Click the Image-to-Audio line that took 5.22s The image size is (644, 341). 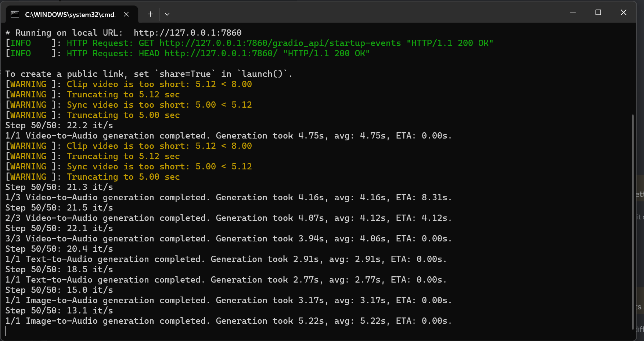pos(228,321)
